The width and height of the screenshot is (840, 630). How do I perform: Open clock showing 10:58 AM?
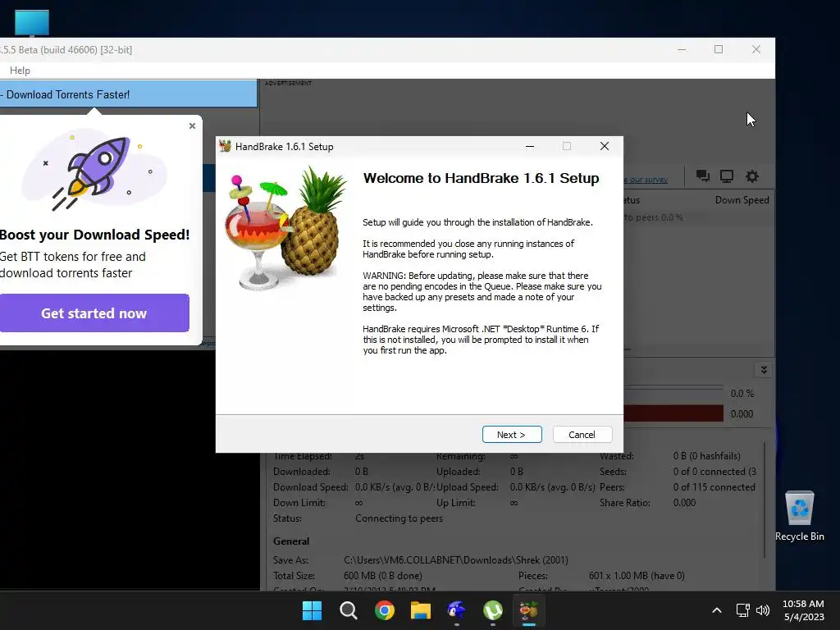coord(804,610)
